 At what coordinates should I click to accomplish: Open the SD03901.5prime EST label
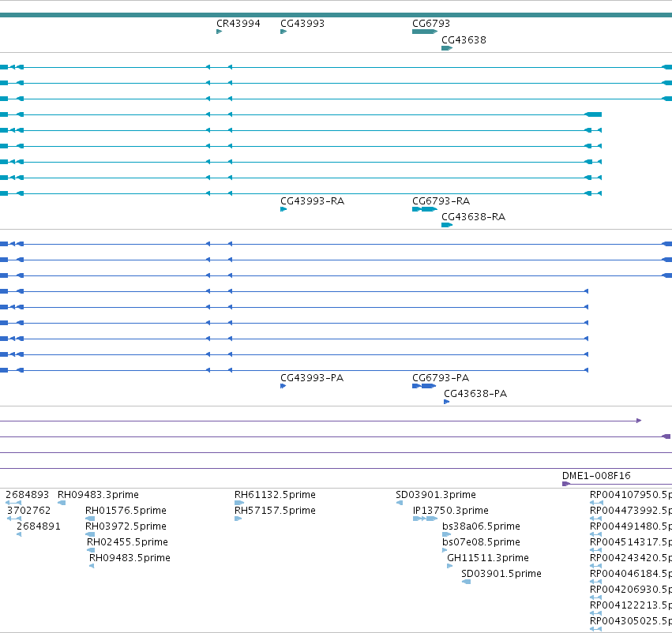501,575
